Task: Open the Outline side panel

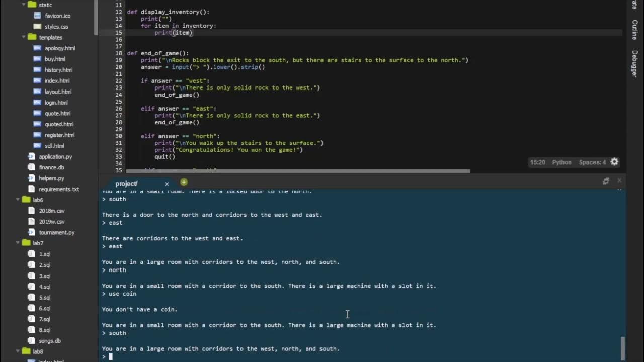Action: (x=634, y=30)
